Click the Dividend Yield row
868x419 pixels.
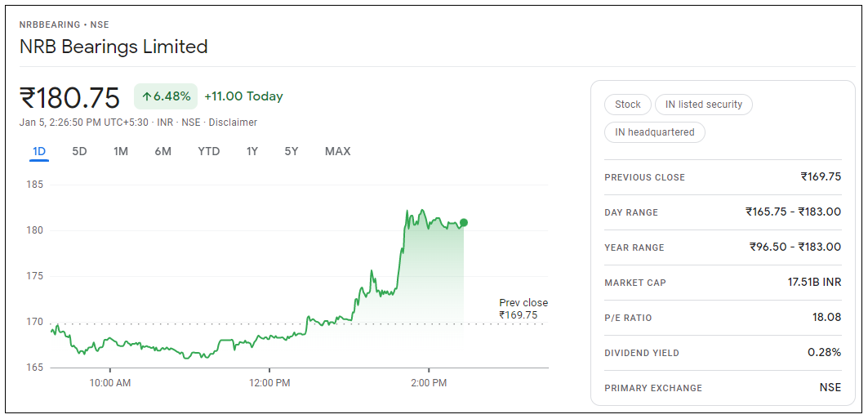723,353
